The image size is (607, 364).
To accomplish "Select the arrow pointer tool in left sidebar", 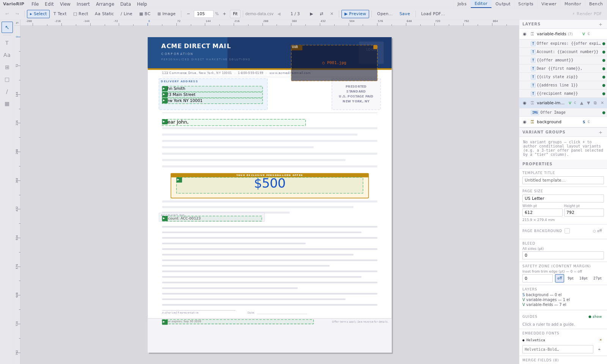I will [7, 27].
